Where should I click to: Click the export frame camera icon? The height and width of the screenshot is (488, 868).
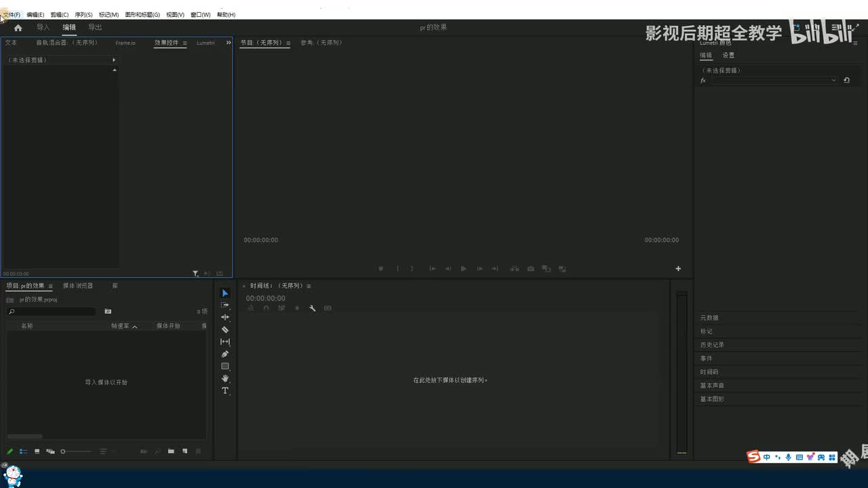(x=530, y=268)
